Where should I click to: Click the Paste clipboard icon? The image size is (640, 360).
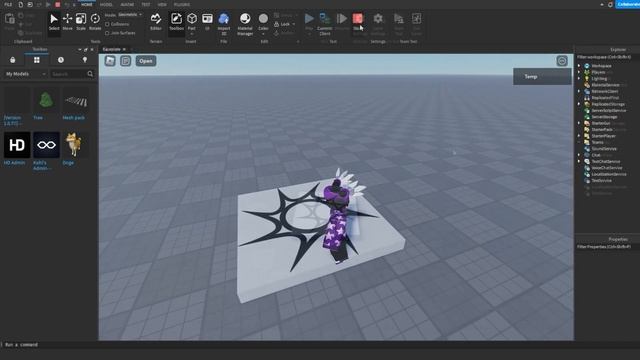(9, 19)
